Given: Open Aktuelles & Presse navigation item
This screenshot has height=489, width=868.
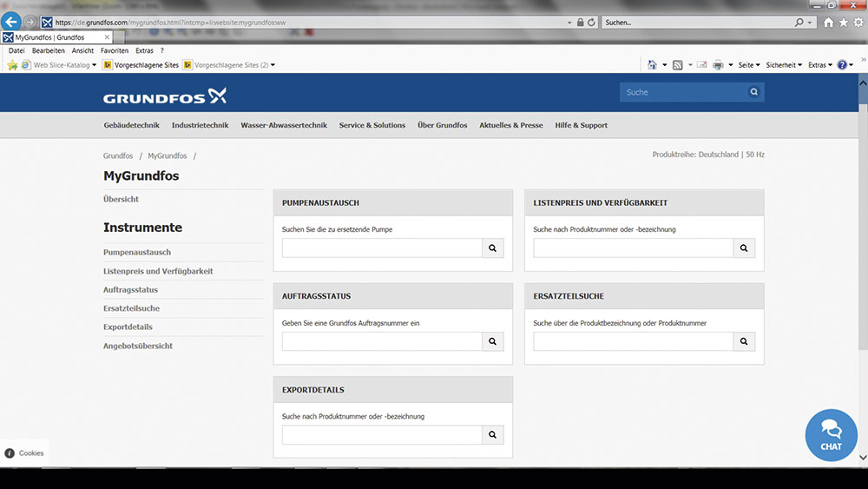Looking at the screenshot, I should [511, 125].
